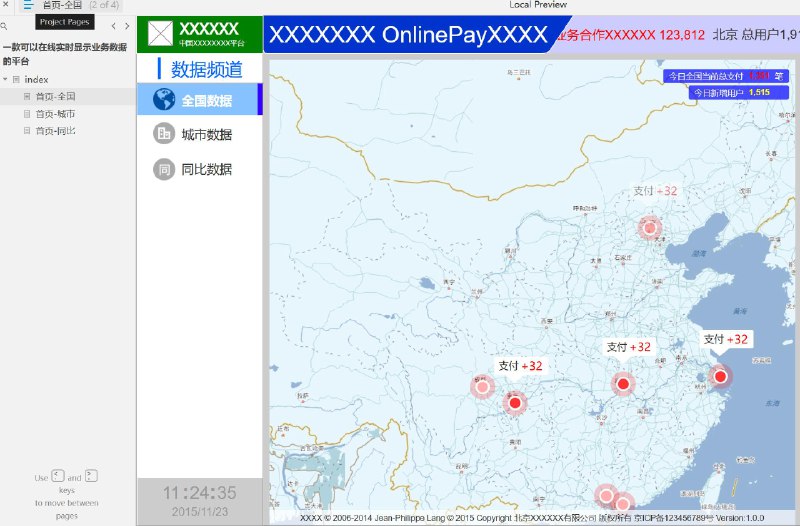Click the Project Pages tooltip label
Screen dimensions: 800x526
click(x=64, y=22)
